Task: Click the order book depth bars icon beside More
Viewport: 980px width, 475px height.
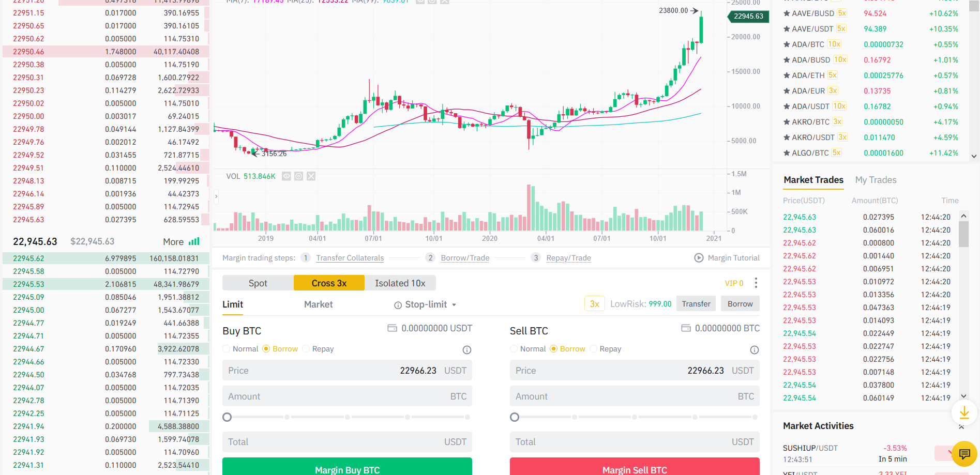Action: click(194, 241)
